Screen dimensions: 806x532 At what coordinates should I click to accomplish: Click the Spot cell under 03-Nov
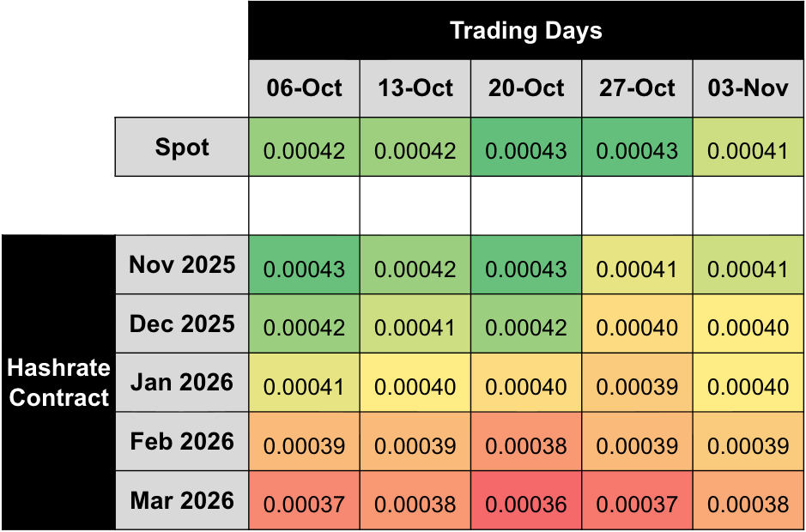[748, 151]
